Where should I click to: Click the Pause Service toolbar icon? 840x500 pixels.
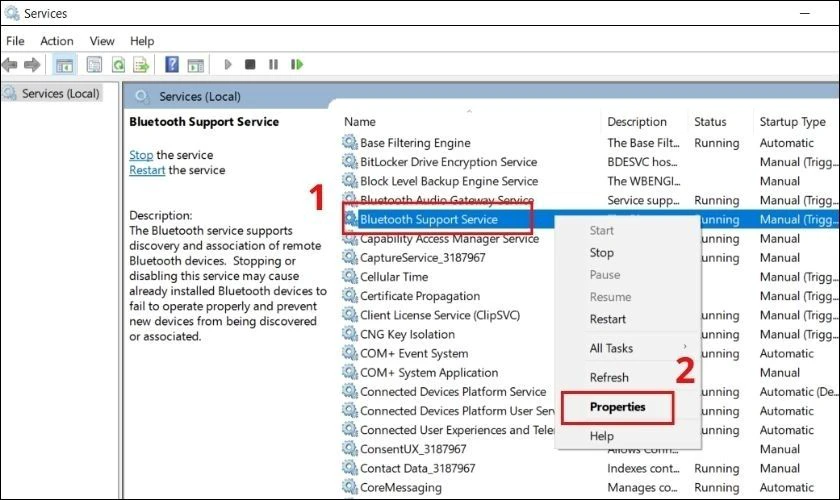point(273,65)
